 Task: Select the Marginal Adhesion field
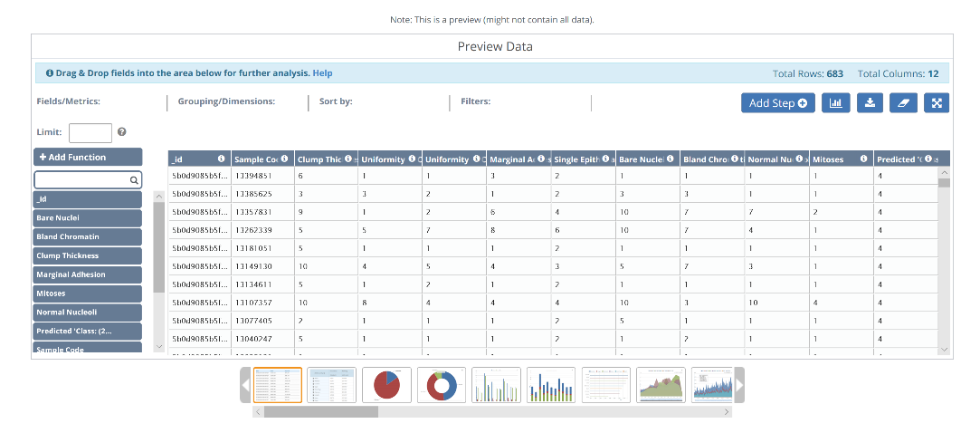point(88,274)
